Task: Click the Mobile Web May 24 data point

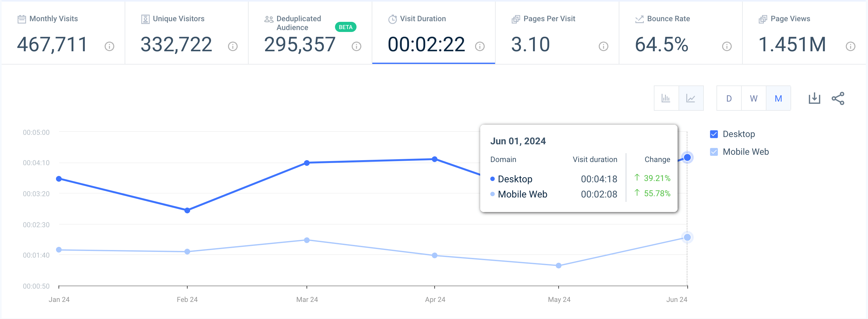Action: 558,266
